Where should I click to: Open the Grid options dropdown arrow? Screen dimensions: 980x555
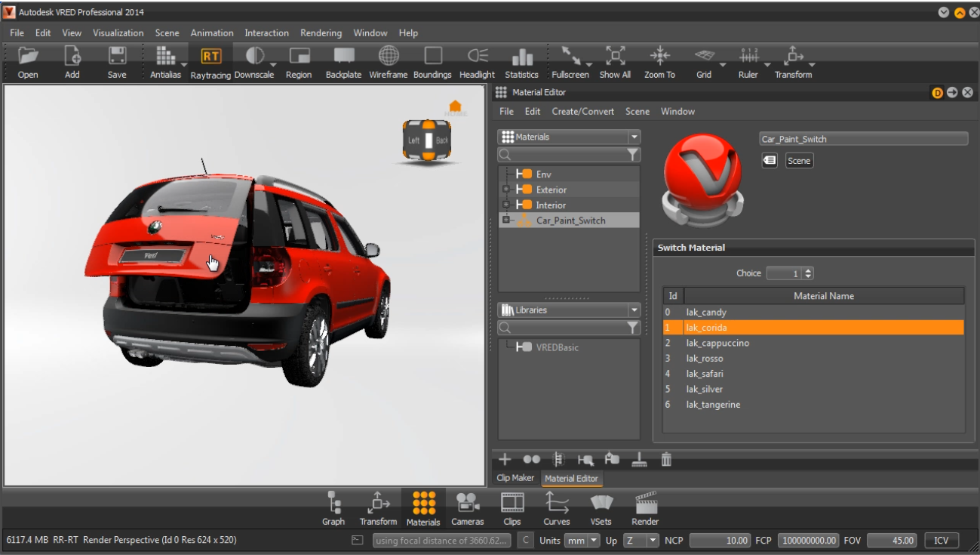723,64
